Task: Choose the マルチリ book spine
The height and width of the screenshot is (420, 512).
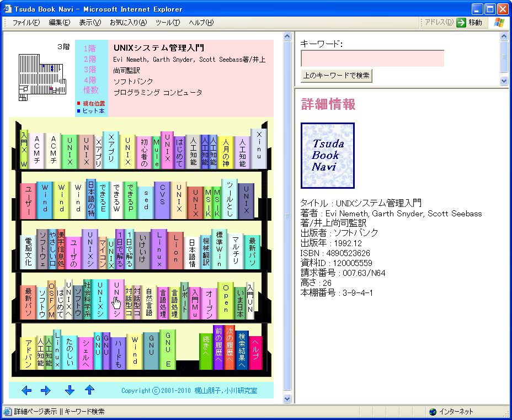Action: tap(236, 251)
